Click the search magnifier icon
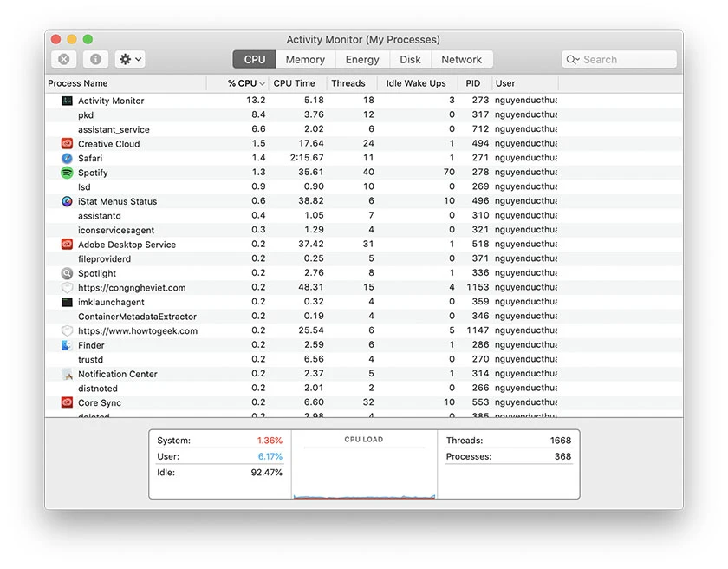The image size is (728, 569). (572, 60)
